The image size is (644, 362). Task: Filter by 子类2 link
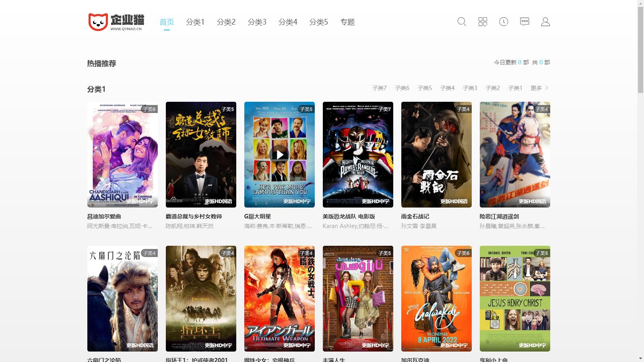[x=492, y=88]
